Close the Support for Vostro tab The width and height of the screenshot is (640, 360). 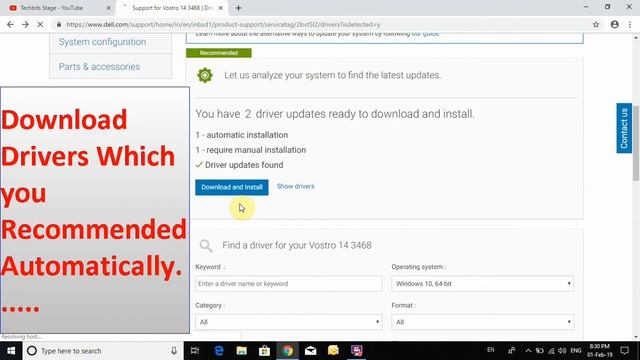pyautogui.click(x=220, y=8)
